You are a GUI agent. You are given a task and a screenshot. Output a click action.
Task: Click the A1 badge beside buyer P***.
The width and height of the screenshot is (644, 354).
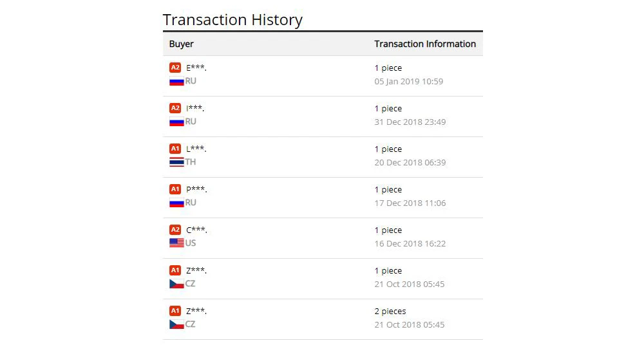pyautogui.click(x=175, y=189)
